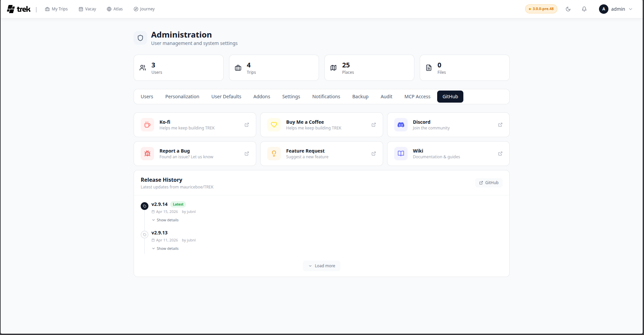Open the Vacay page

click(87, 9)
